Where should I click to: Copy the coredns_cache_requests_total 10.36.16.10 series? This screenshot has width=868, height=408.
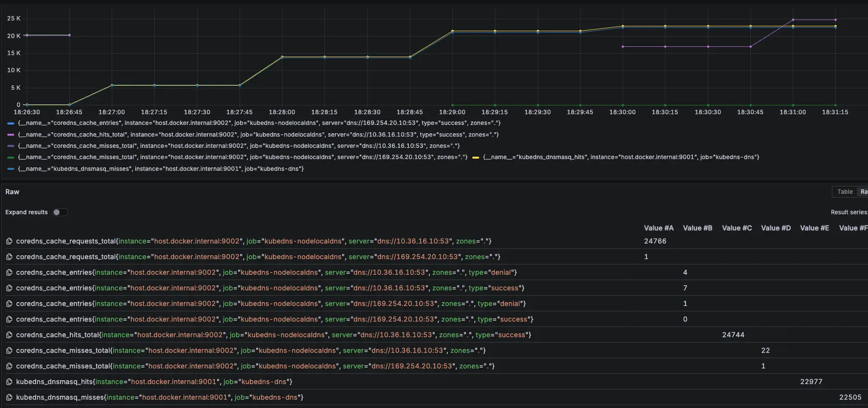(x=9, y=241)
